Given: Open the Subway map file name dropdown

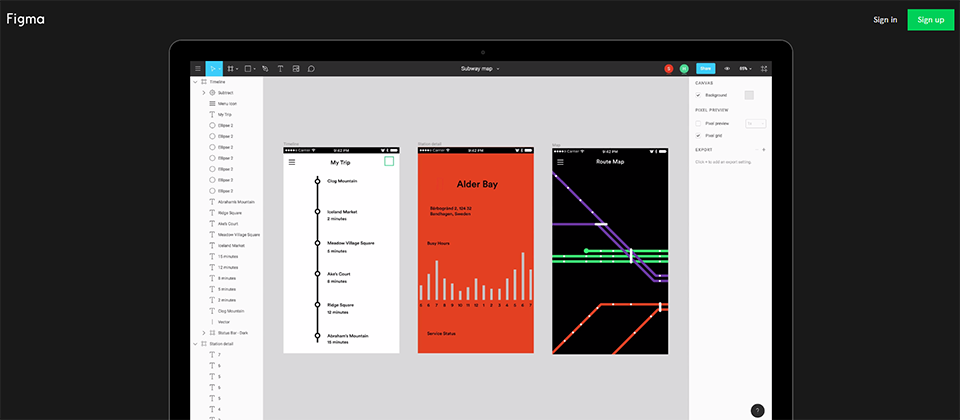Looking at the screenshot, I should pyautogui.click(x=480, y=69).
